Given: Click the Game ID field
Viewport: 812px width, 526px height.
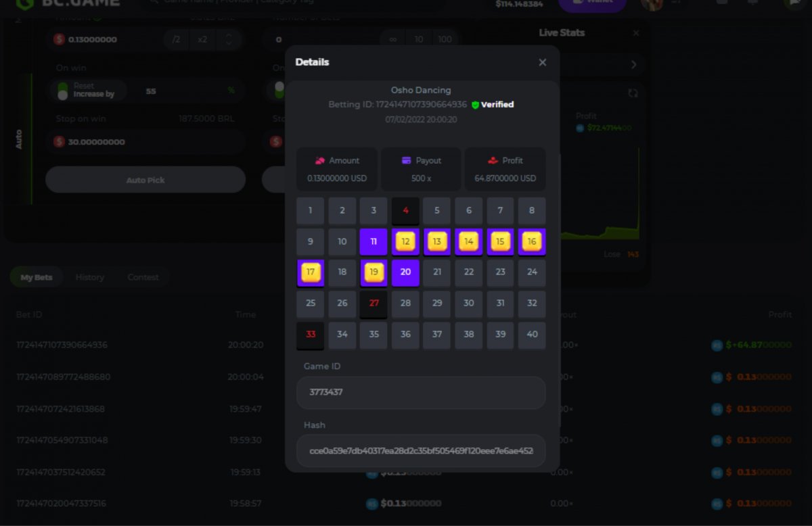Looking at the screenshot, I should [421, 392].
